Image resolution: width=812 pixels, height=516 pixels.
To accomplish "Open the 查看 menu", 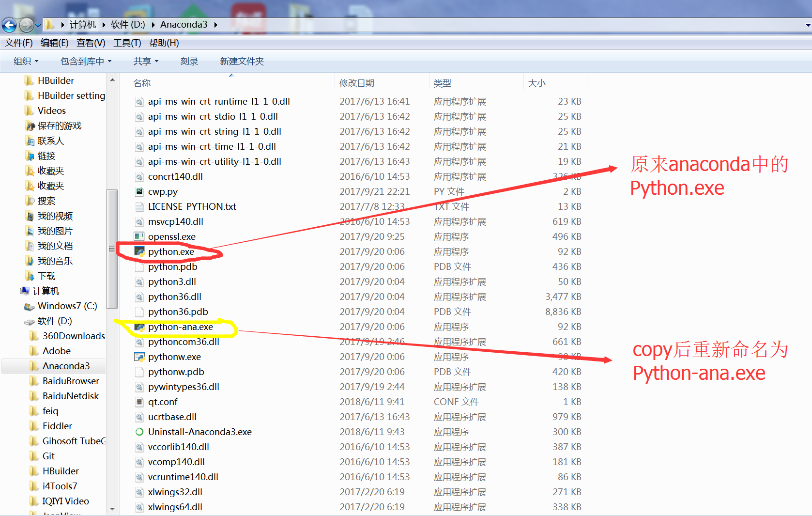I will (90, 43).
